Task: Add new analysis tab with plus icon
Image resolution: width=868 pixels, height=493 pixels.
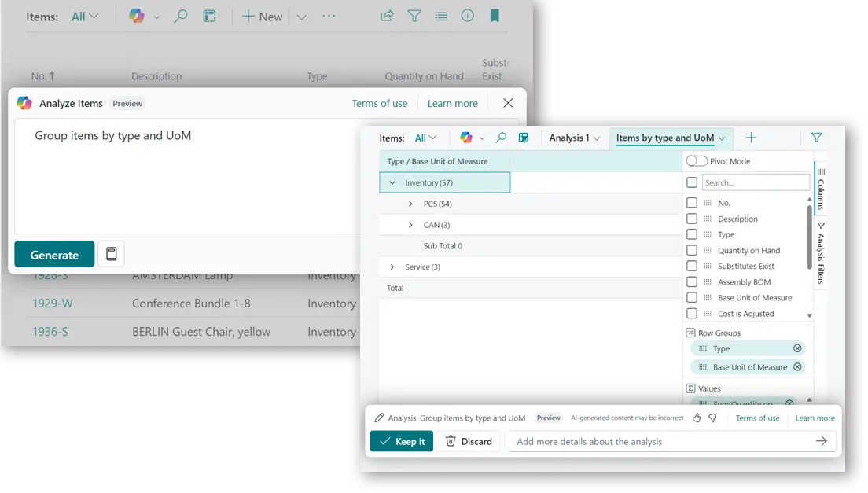Action: pos(751,138)
